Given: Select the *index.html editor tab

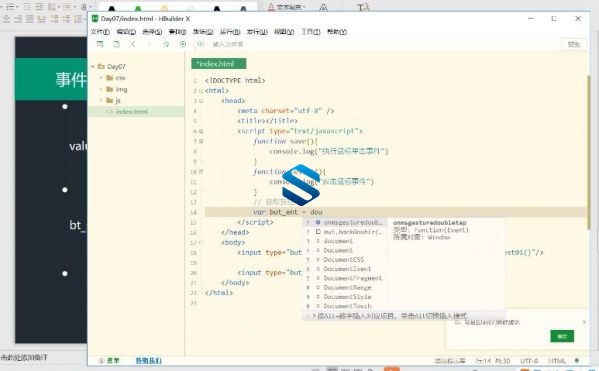Looking at the screenshot, I should pyautogui.click(x=219, y=64).
